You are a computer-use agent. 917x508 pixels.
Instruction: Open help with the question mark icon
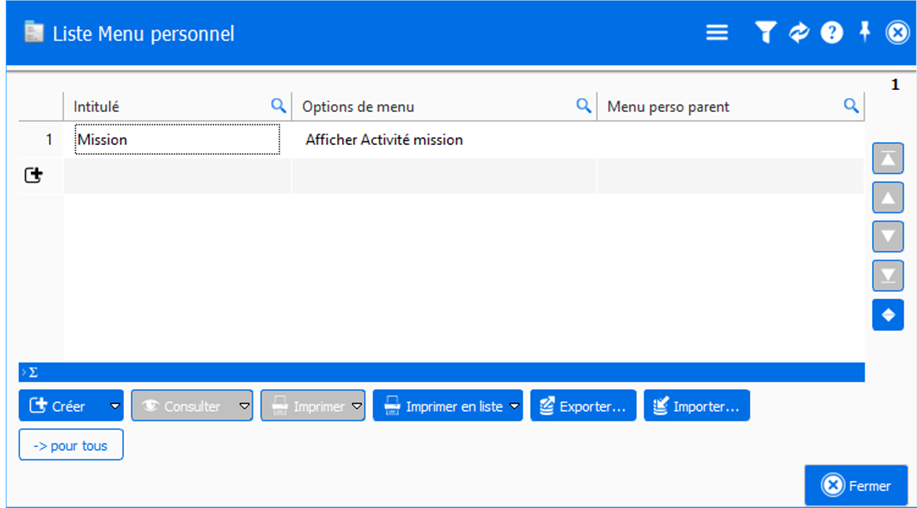coord(832,33)
